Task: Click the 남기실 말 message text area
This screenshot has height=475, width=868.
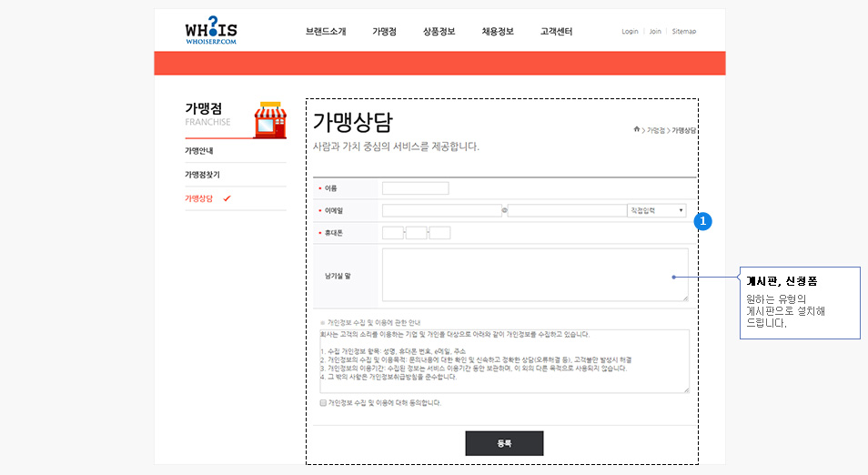Action: tap(534, 274)
